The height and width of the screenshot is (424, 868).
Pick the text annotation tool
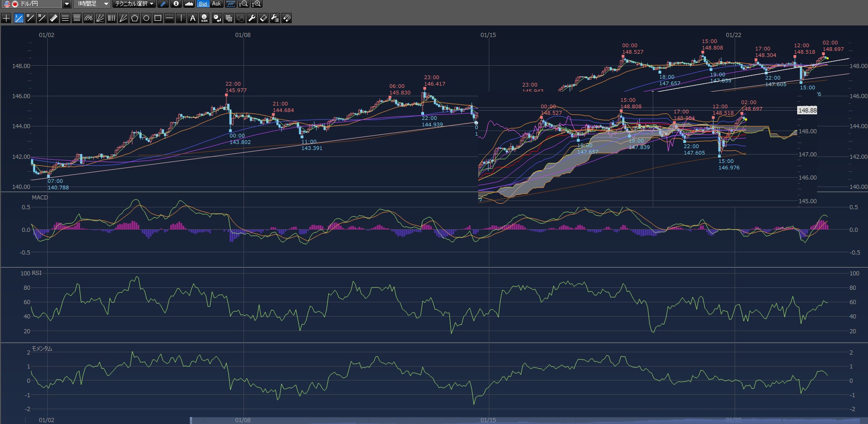pos(193,19)
